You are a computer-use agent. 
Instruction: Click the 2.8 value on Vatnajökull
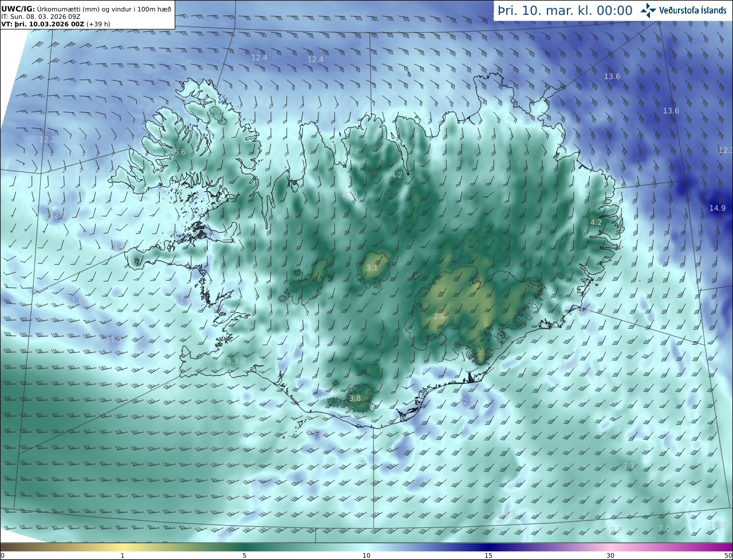click(x=439, y=317)
